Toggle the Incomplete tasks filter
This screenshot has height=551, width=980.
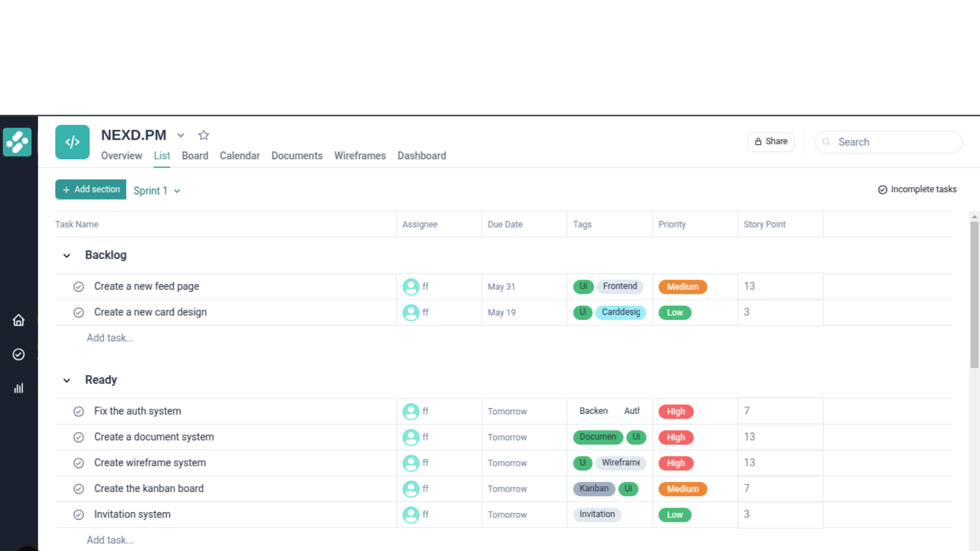[x=917, y=189]
